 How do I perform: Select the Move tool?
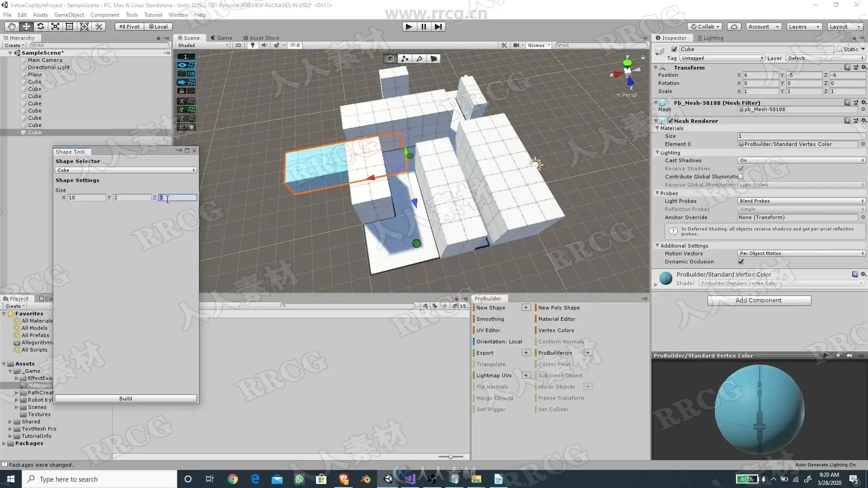coord(26,27)
